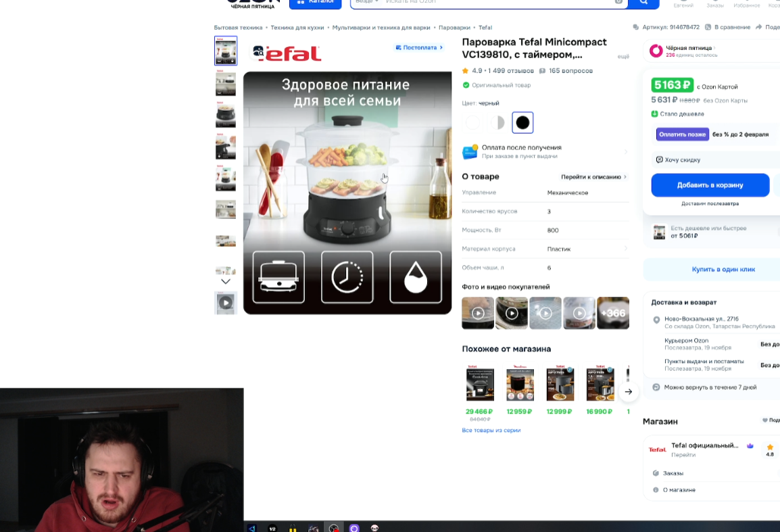Play the second customer video
The image size is (780, 532).
tap(512, 313)
